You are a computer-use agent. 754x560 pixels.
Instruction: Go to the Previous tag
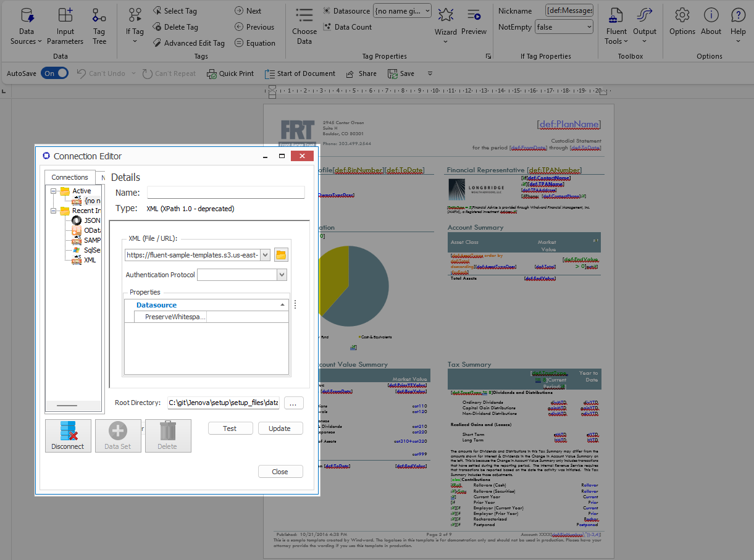tap(254, 27)
